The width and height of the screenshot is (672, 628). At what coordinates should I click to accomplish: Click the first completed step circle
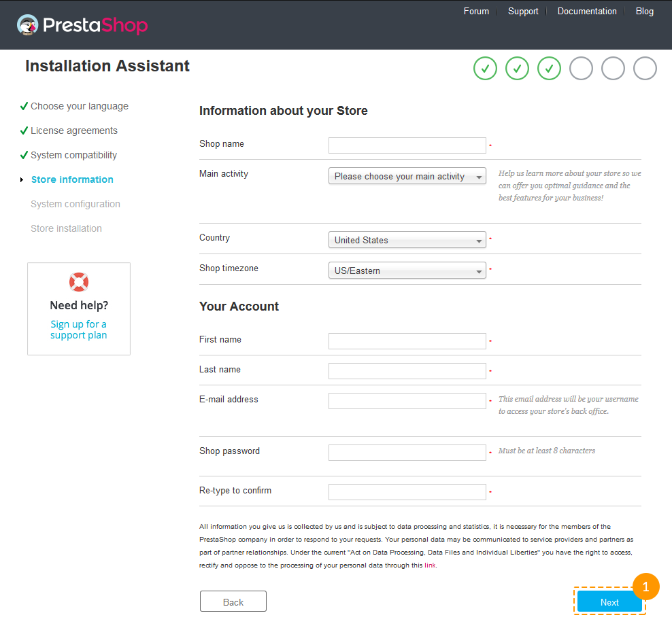[x=485, y=68]
